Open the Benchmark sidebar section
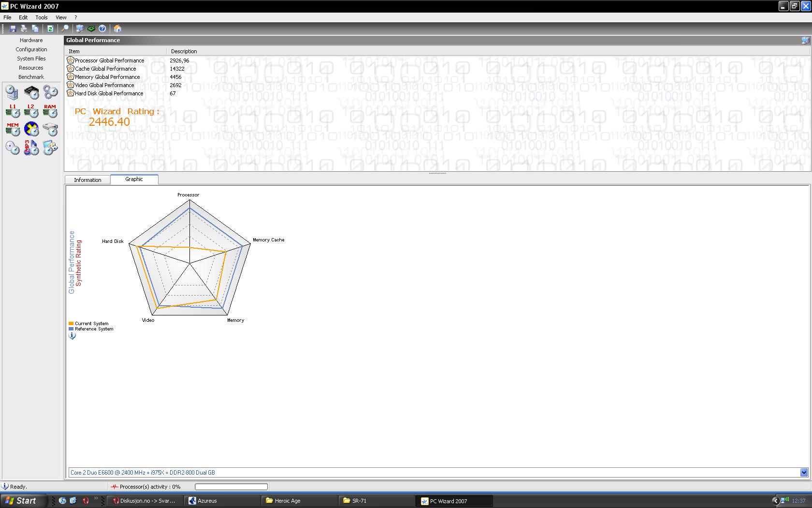This screenshot has width=812, height=508. [31, 77]
